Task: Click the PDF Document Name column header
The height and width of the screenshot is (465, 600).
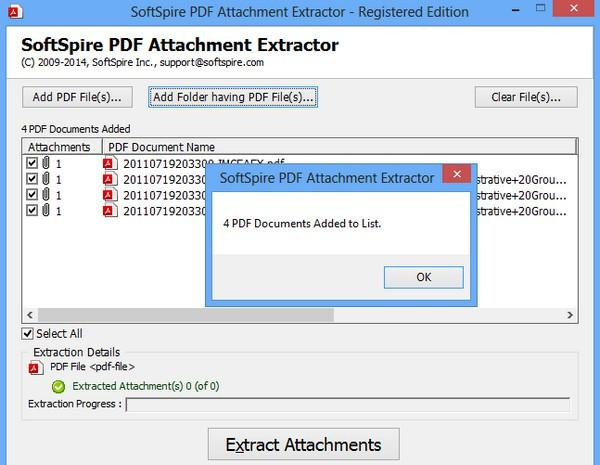Action: (339, 147)
